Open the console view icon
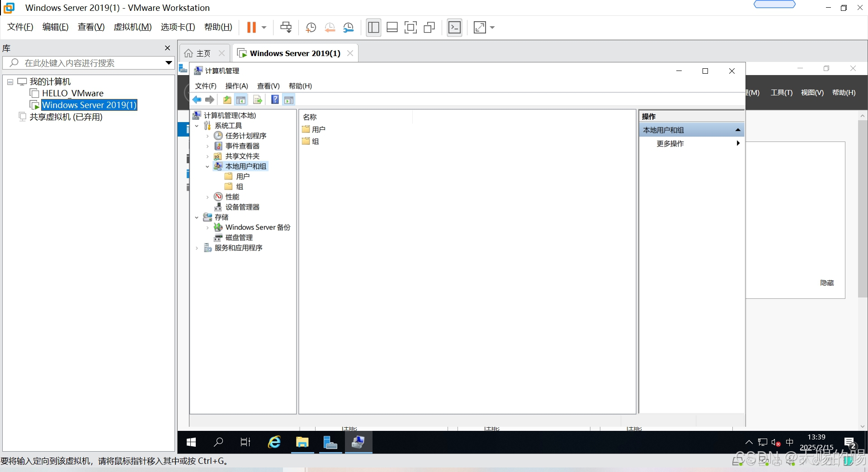The height and width of the screenshot is (472, 868). (x=454, y=28)
